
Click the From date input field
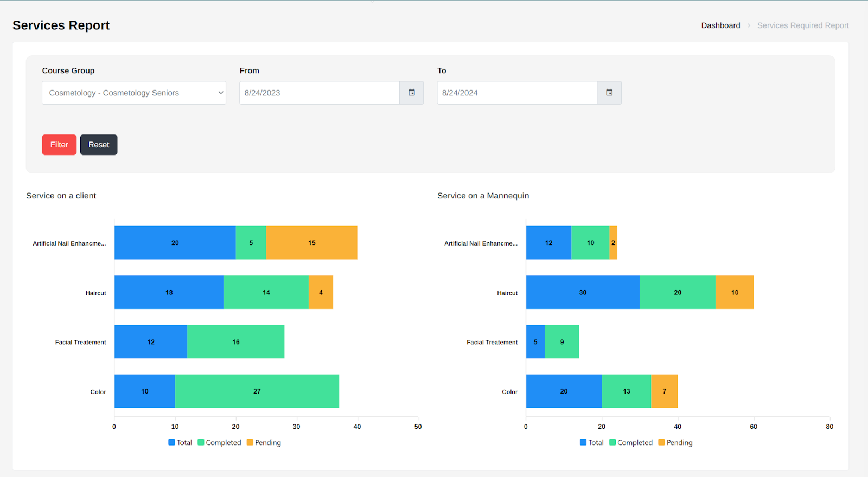(x=320, y=93)
